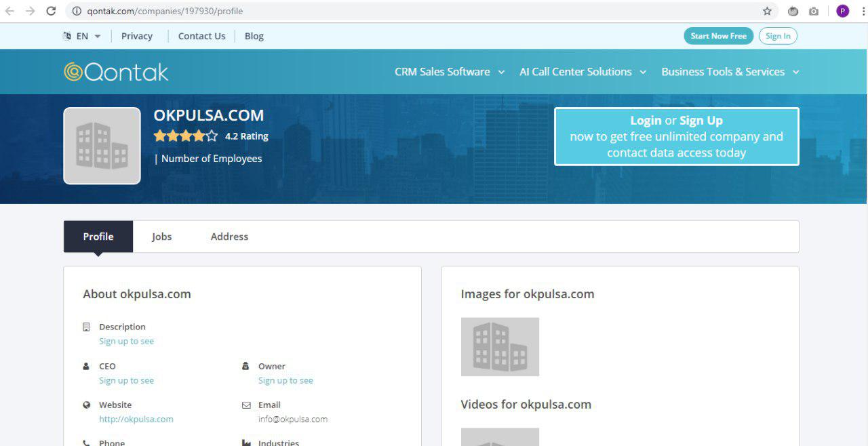Click Sign up to see under Description

point(126,341)
